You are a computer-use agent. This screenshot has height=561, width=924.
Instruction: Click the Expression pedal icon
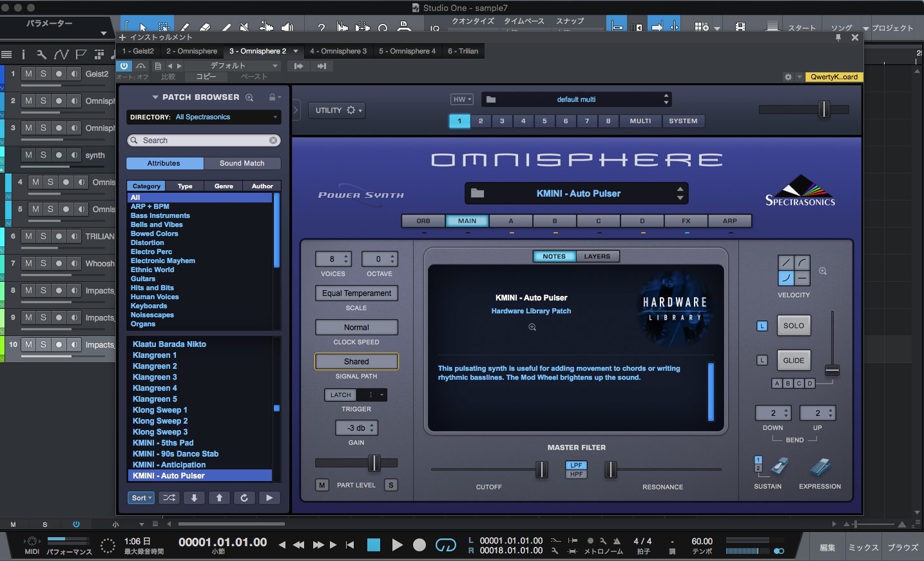(x=820, y=466)
